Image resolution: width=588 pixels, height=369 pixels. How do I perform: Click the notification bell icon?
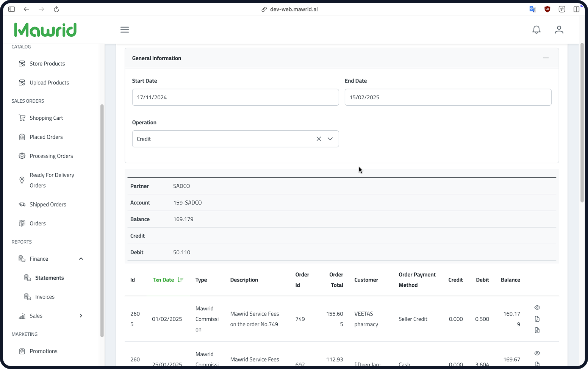tap(536, 30)
